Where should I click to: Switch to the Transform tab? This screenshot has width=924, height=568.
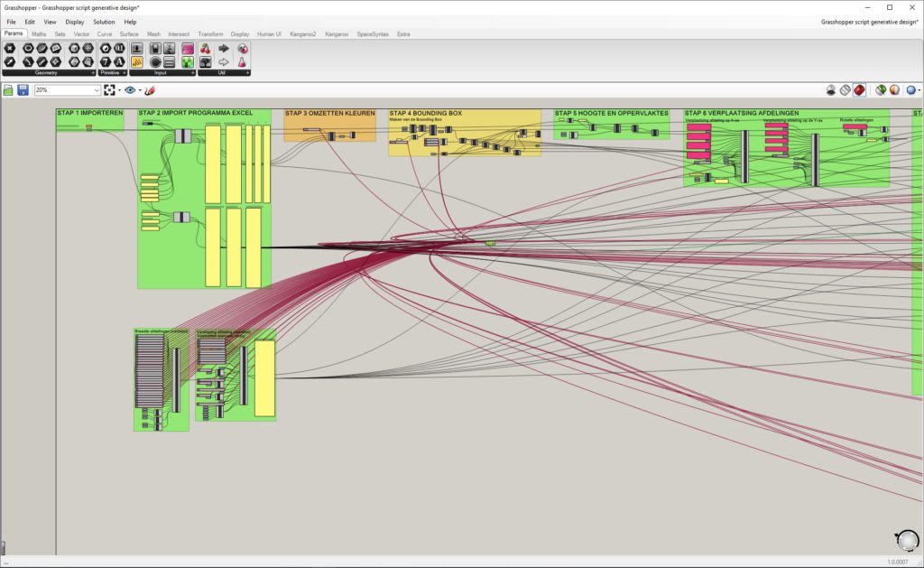210,34
